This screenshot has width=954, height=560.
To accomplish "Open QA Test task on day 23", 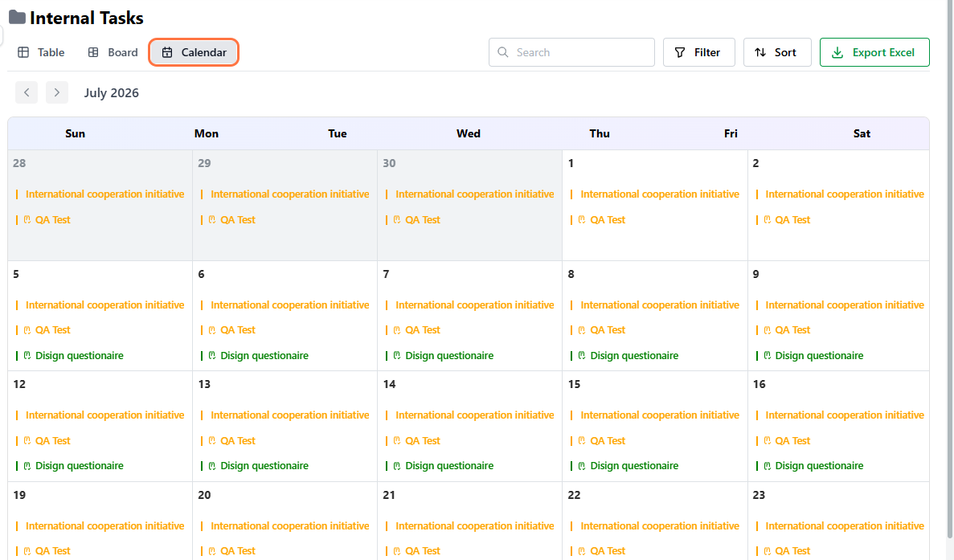I will pyautogui.click(x=792, y=551).
